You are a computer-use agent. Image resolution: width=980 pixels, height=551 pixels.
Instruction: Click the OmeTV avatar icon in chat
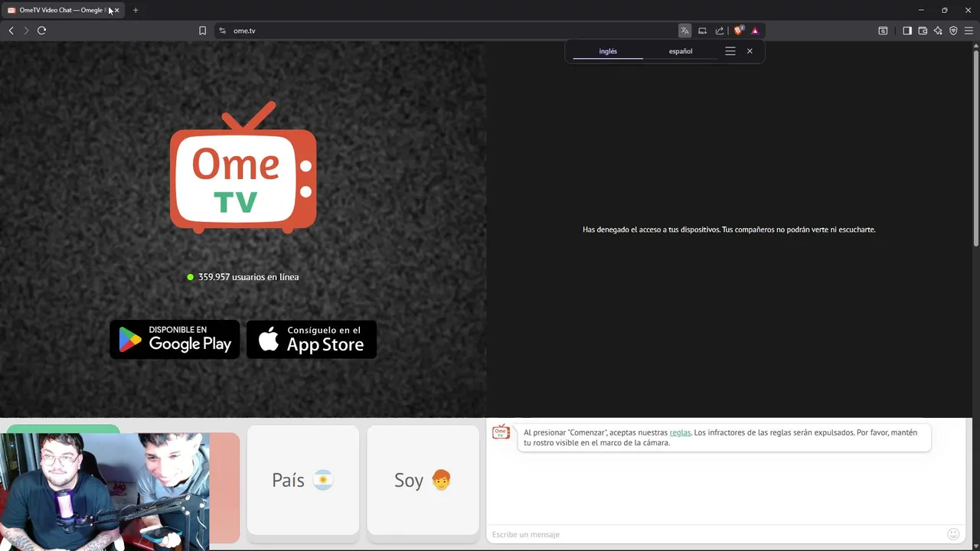click(x=501, y=432)
